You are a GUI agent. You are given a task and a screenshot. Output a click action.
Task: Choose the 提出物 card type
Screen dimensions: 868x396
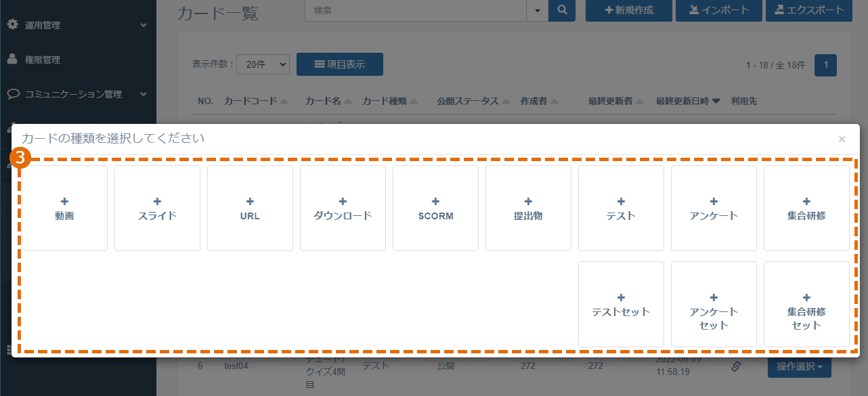(x=528, y=208)
